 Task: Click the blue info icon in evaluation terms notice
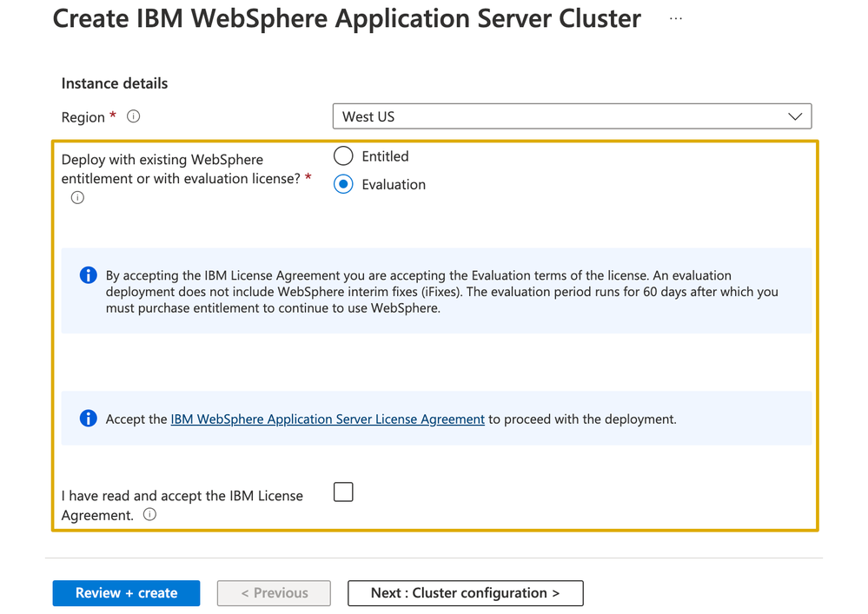(x=88, y=275)
